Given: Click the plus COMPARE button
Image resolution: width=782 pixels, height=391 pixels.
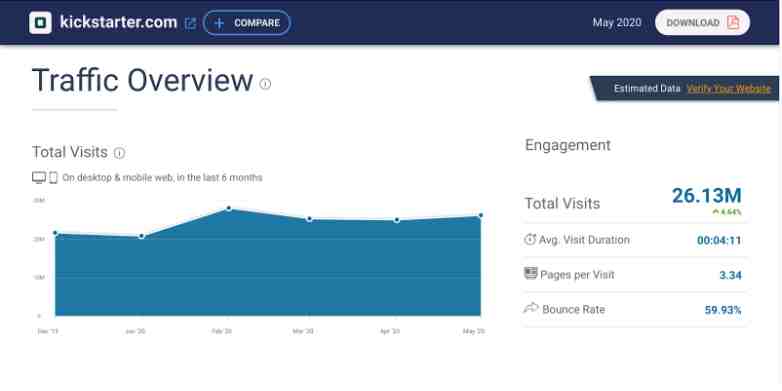Looking at the screenshot, I should [247, 23].
